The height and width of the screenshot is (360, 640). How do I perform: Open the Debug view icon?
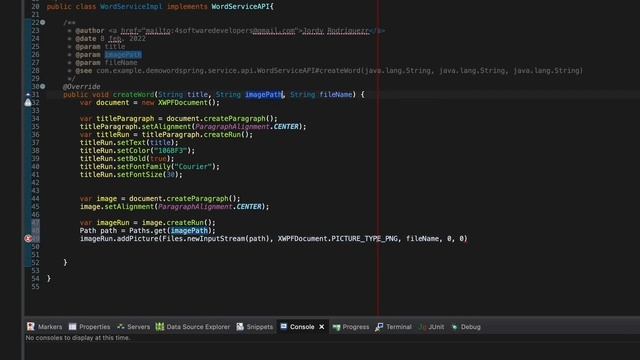click(454, 327)
